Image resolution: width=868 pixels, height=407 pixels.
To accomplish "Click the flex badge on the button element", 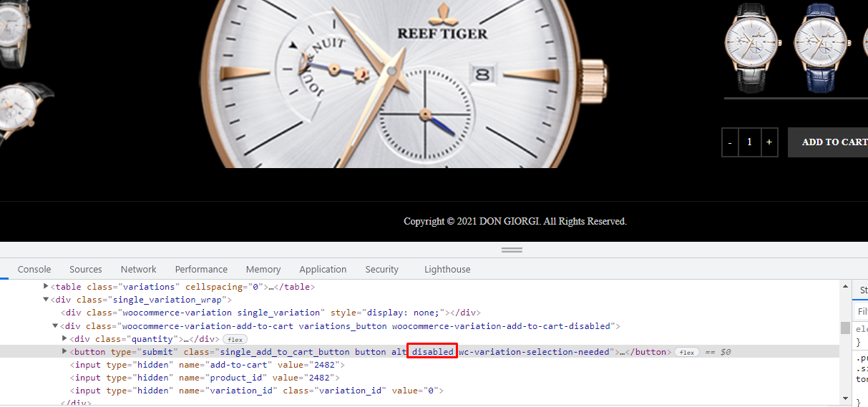I will pos(687,352).
